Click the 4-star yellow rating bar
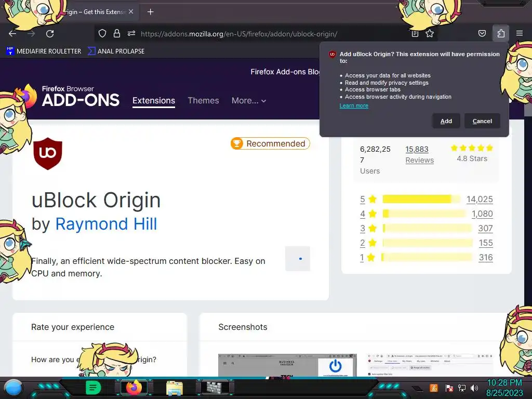The width and height of the screenshot is (532, 399). coord(424,214)
